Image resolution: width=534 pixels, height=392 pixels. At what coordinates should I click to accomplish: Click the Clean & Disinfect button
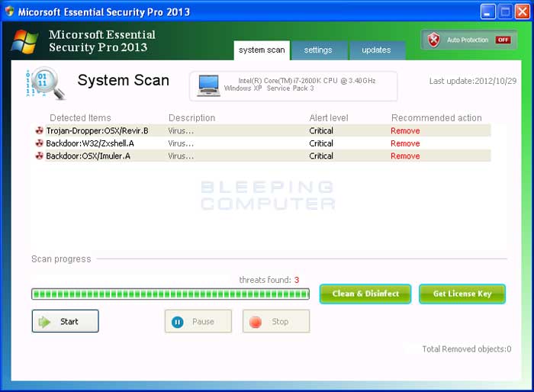coord(365,294)
